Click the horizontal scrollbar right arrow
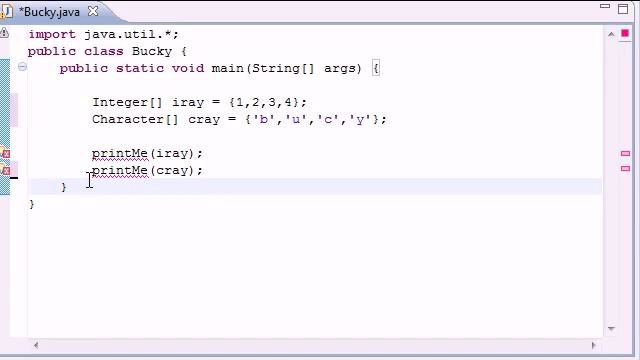The width and height of the screenshot is (640, 360). [593, 345]
